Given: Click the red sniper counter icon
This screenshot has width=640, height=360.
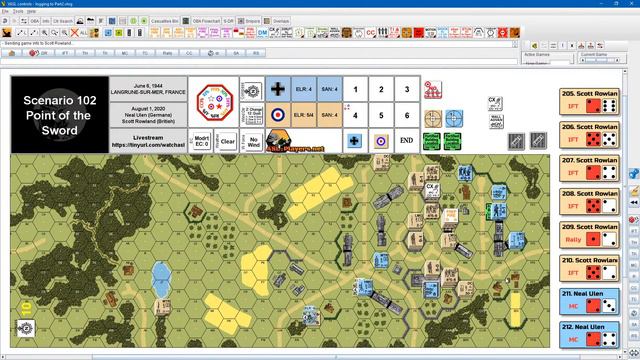Looking at the screenshot, I should click(433, 89).
